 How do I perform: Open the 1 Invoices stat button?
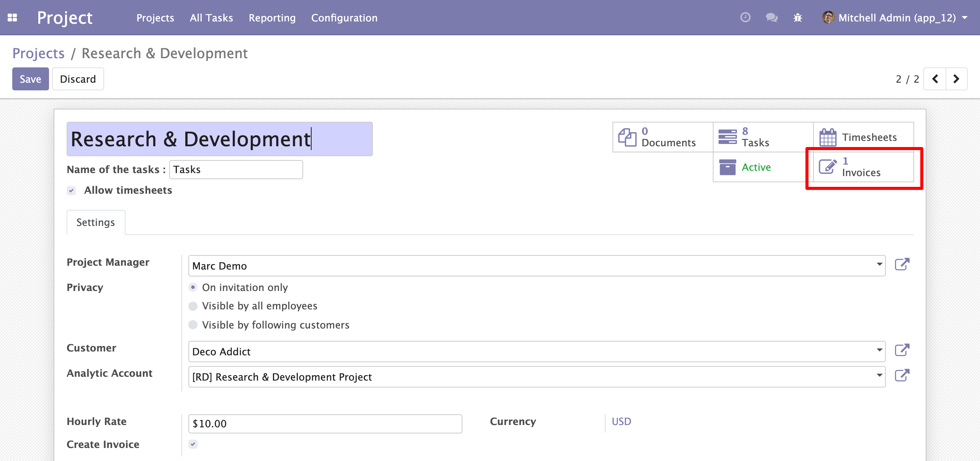863,167
